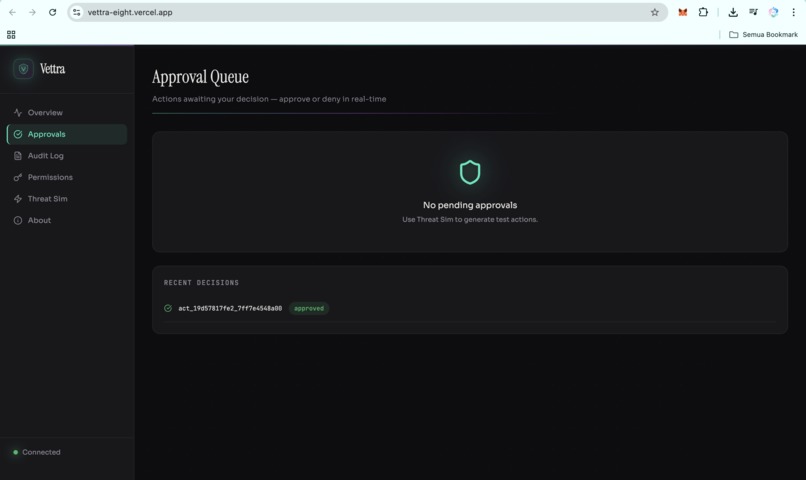
Task: Click the No pending approvals message
Action: point(470,205)
